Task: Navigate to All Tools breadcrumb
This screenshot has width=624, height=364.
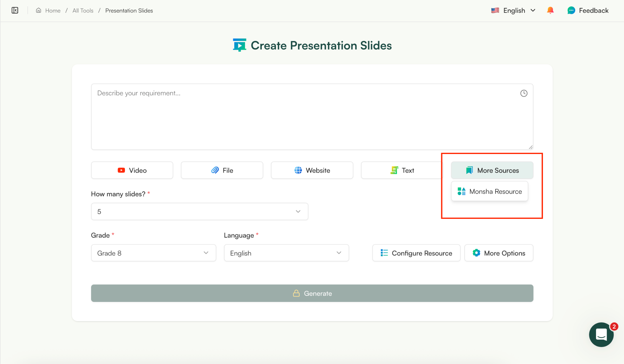Action: tap(82, 10)
